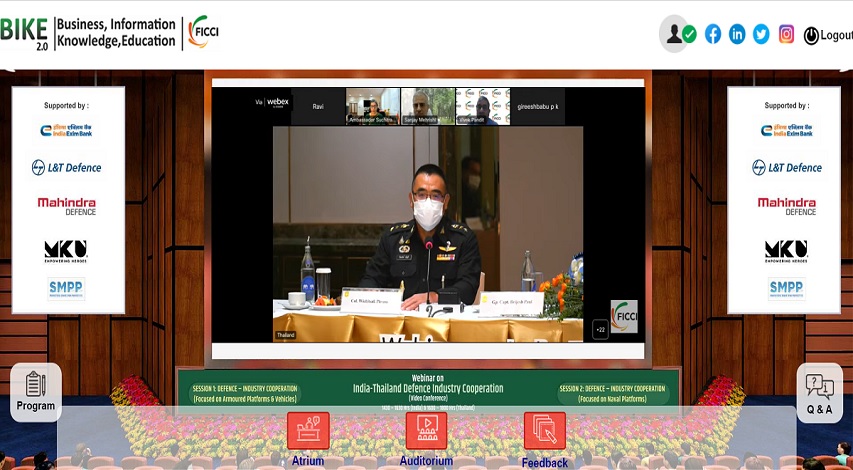Go to the Auditorium
Image resolution: width=853 pixels, height=470 pixels.
(x=426, y=438)
